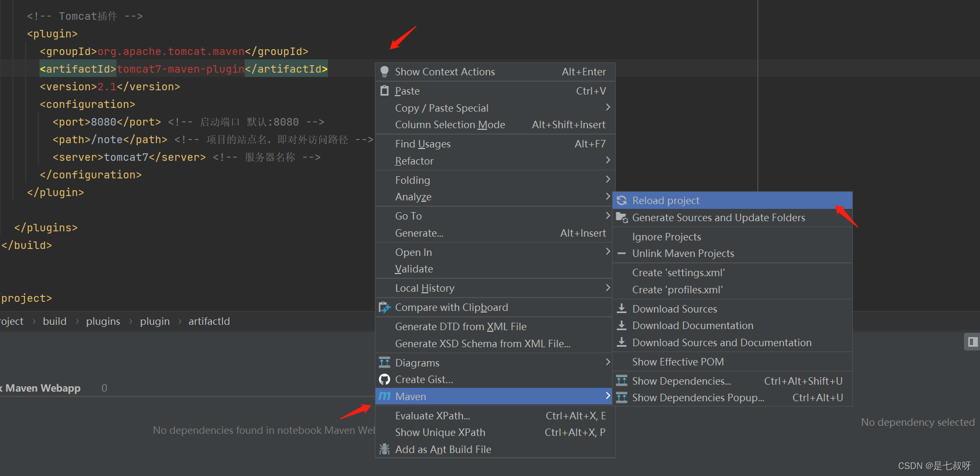Select Show Effective POM

[732, 362]
